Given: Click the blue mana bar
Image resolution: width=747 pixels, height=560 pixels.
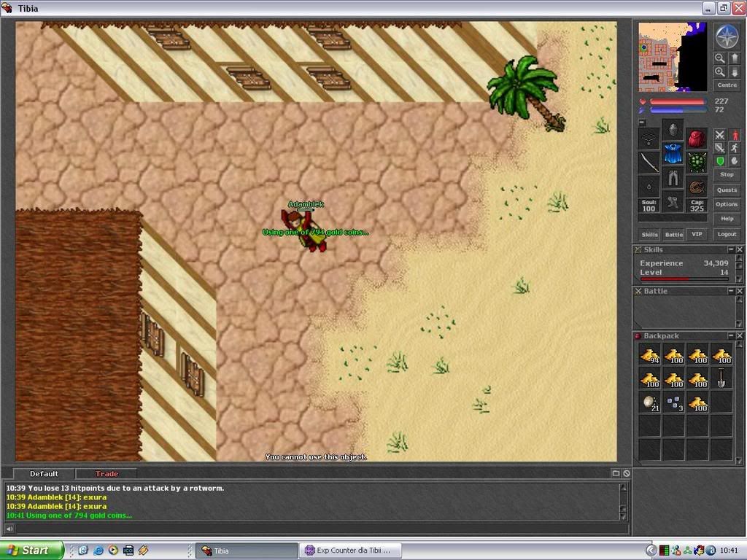Looking at the screenshot, I should pyautogui.click(x=678, y=110).
